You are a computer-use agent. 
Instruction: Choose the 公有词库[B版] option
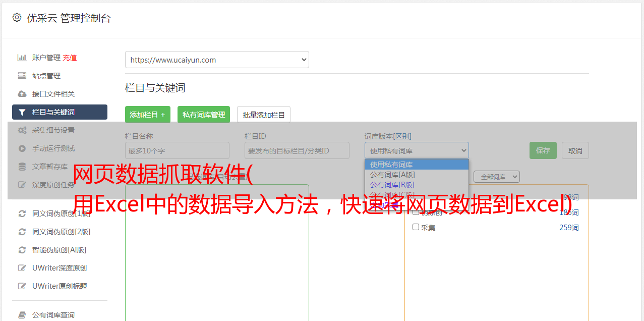(417, 185)
